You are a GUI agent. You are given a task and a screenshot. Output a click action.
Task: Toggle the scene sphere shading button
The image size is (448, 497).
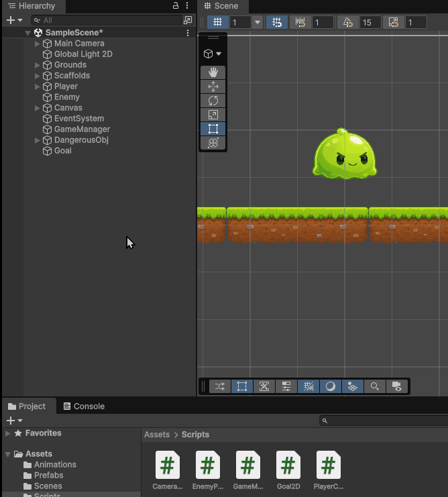point(331,386)
